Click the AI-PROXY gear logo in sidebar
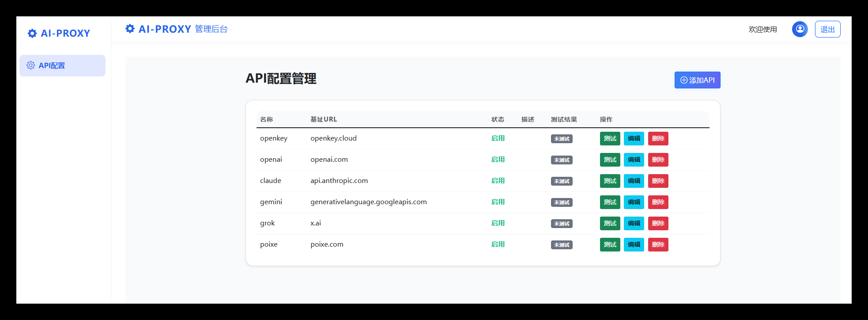The width and height of the screenshot is (868, 320). [32, 33]
